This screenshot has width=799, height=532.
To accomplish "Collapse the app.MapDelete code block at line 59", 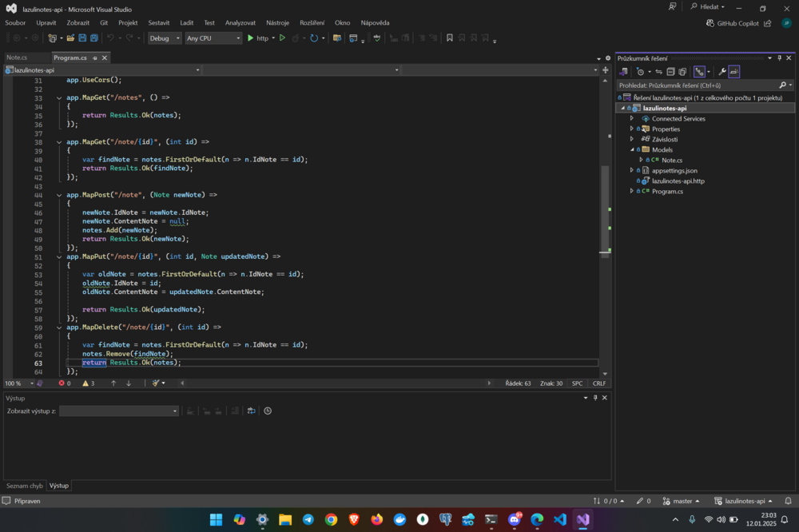I will [59, 328].
